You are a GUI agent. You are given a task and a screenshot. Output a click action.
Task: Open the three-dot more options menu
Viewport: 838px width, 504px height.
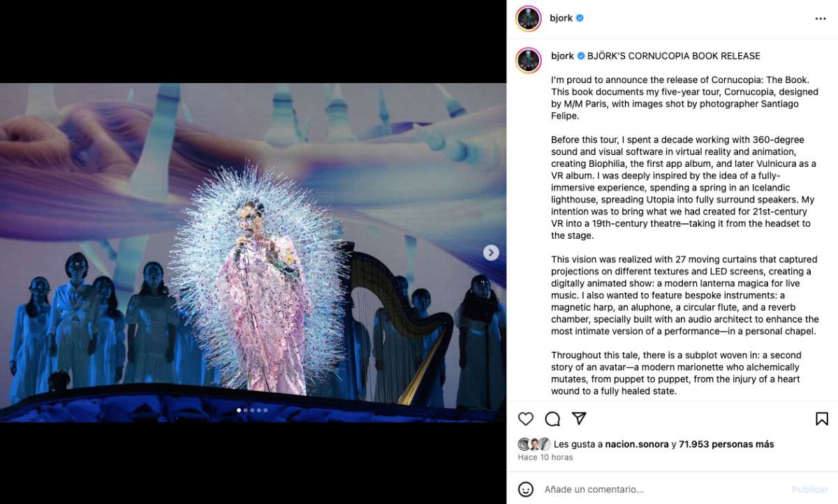(821, 19)
